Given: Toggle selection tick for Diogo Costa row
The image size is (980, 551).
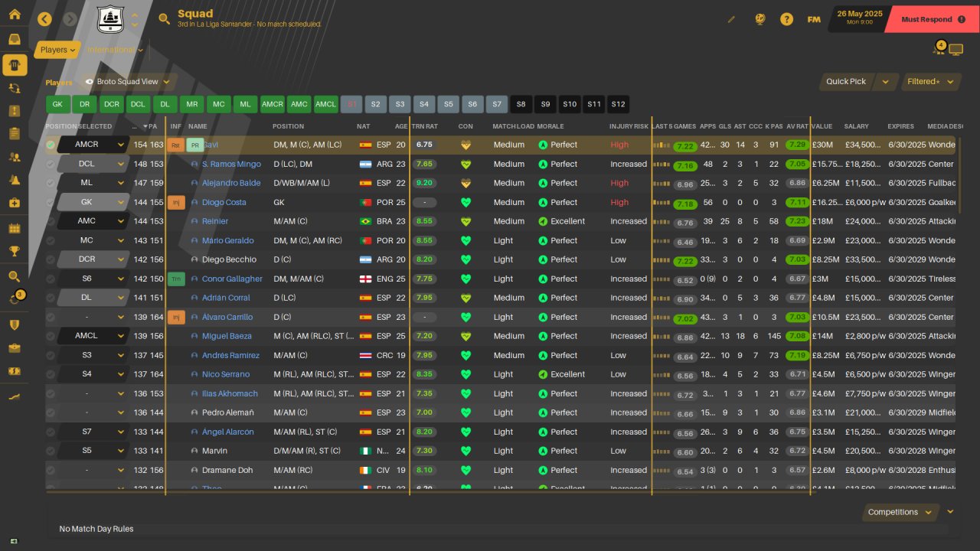Looking at the screenshot, I should tap(51, 202).
